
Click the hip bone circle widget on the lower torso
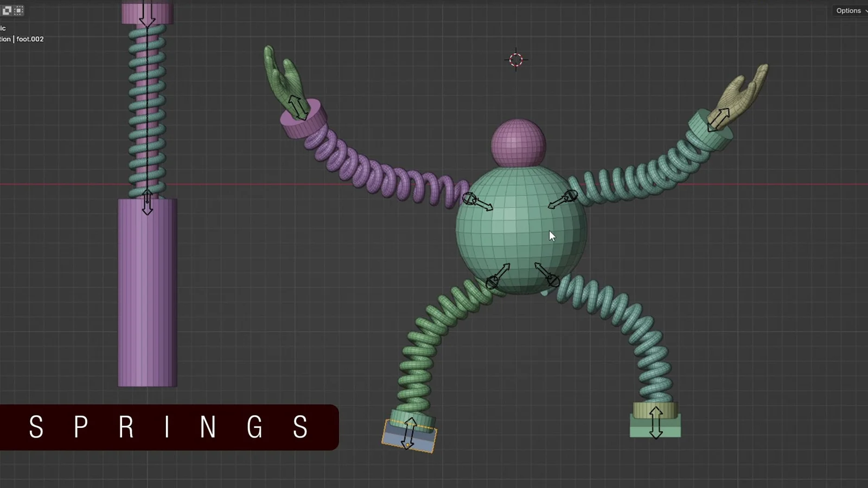(x=493, y=282)
